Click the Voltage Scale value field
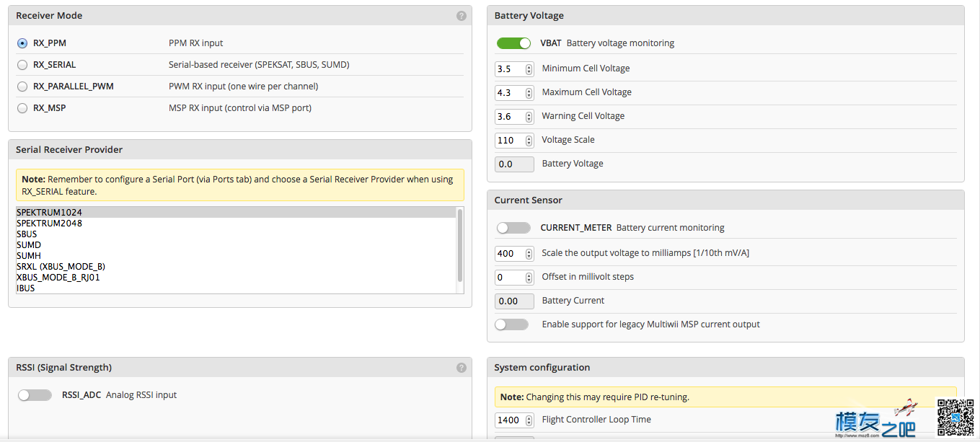 514,141
